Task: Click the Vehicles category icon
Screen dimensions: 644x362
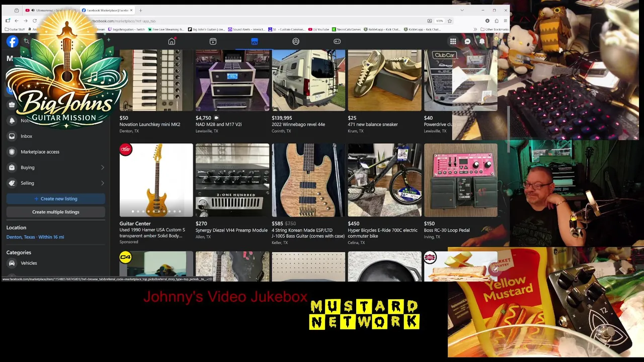Action: (x=12, y=263)
